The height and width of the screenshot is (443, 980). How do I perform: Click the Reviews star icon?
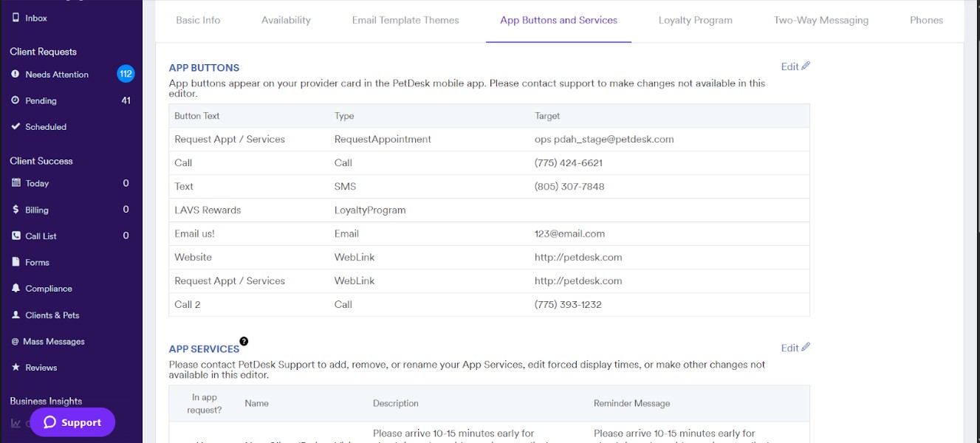(x=16, y=367)
